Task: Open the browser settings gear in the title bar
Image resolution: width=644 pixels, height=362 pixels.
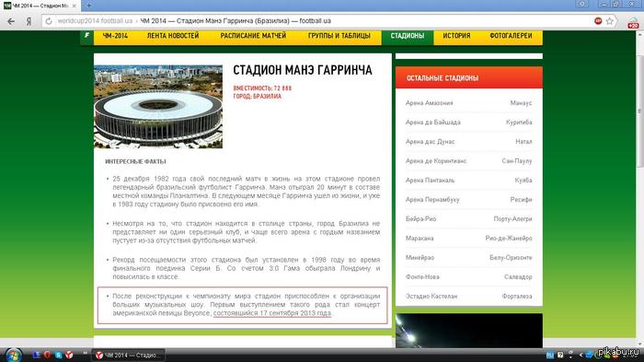Action: [x=582, y=4]
